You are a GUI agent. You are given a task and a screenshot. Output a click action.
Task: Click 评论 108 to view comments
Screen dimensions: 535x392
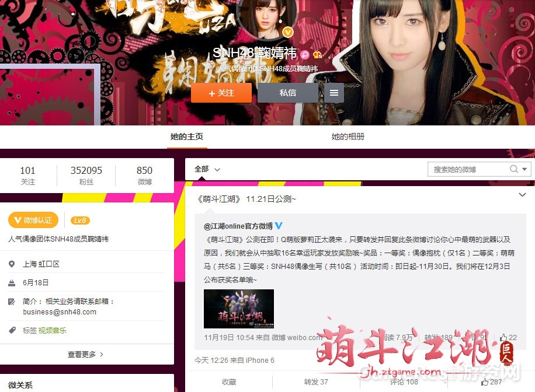pos(404,381)
